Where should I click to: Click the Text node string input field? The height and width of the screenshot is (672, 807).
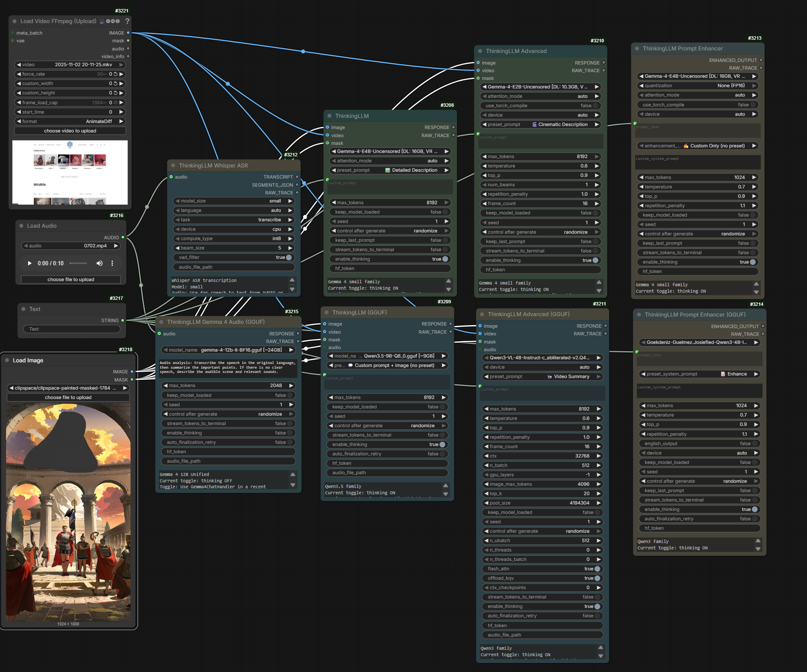[x=72, y=329]
